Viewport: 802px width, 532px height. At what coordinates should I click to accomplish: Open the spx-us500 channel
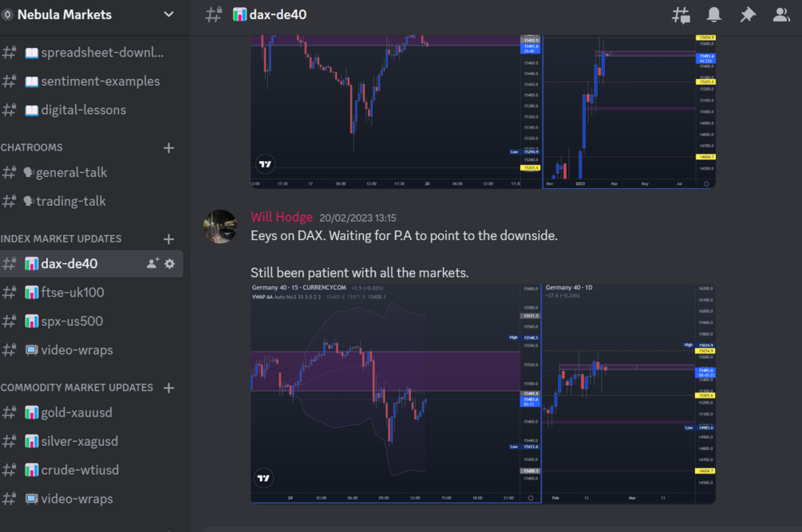pos(92,321)
